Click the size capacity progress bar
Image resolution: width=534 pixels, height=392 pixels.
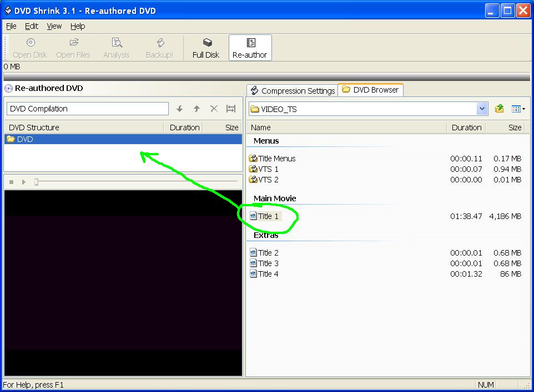click(x=266, y=77)
